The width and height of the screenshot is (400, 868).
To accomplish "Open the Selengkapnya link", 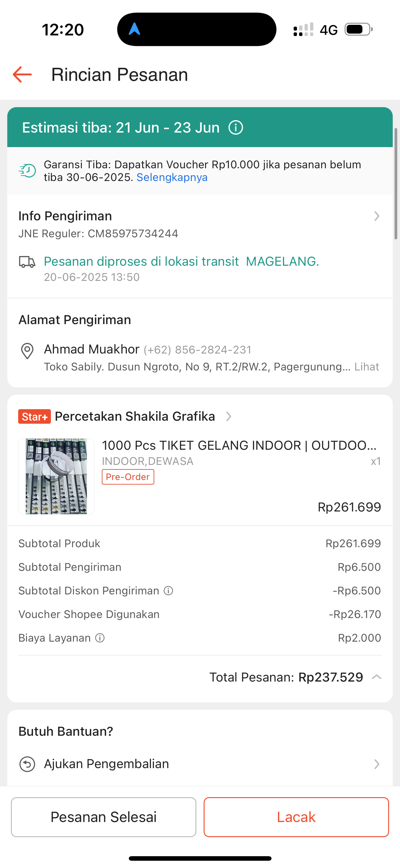I will click(x=172, y=178).
